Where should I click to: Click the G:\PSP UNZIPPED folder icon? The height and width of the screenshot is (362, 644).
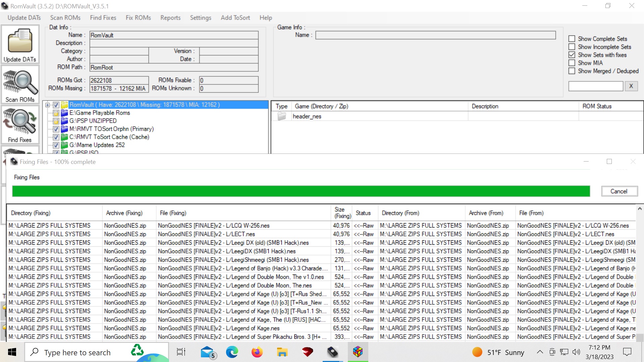click(x=64, y=121)
